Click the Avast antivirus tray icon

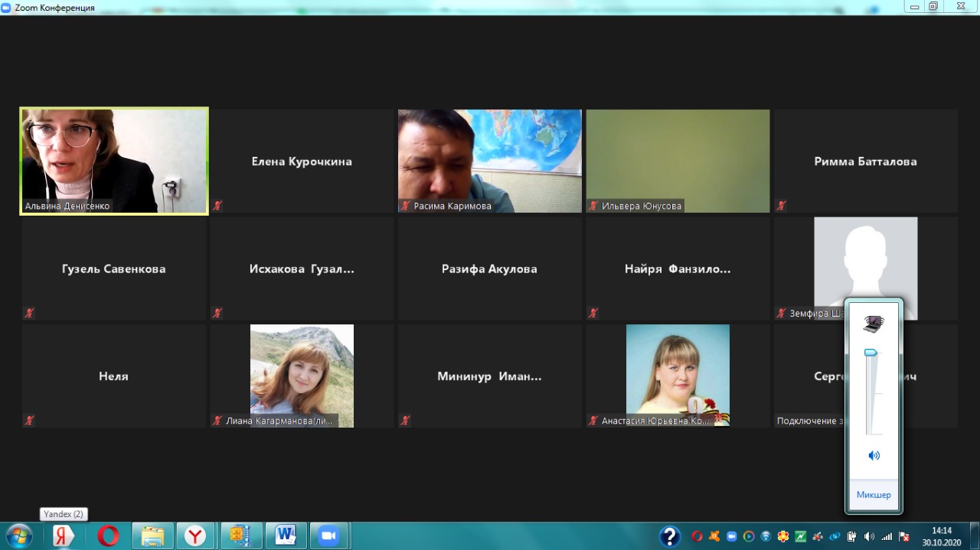714,536
